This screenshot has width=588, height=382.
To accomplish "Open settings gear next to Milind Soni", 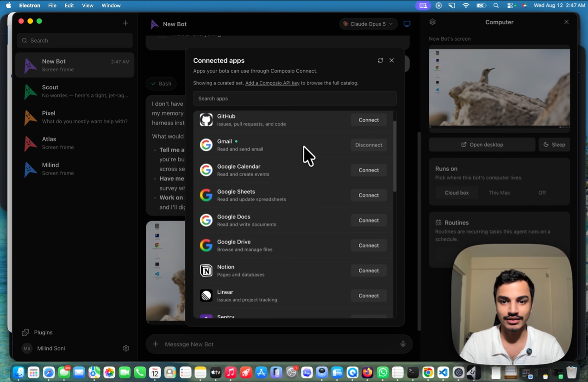I will [126, 348].
